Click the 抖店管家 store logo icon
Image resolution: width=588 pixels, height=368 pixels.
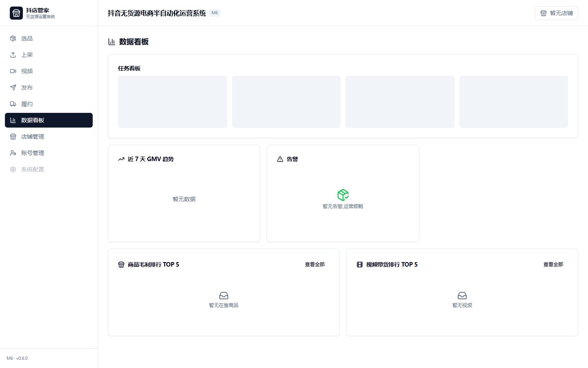click(x=16, y=13)
